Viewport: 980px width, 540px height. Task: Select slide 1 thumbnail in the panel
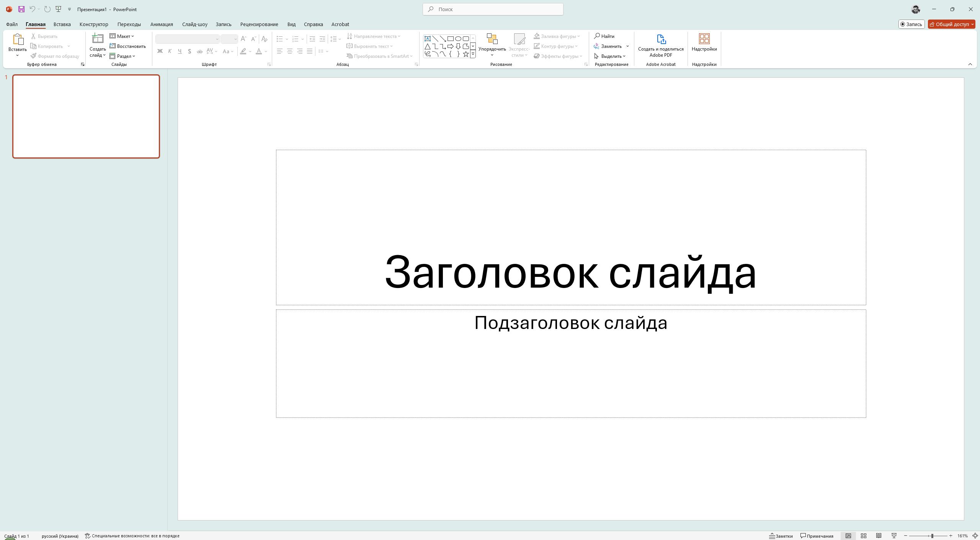pyautogui.click(x=86, y=116)
